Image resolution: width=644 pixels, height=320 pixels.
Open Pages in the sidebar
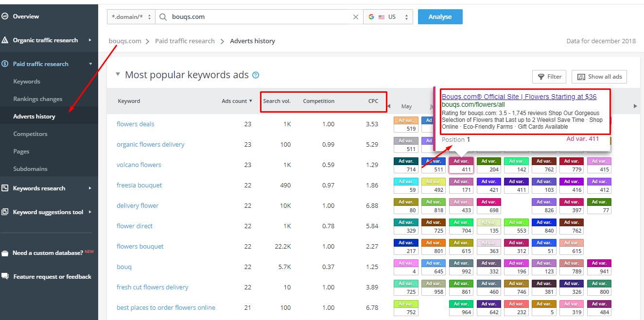pyautogui.click(x=21, y=152)
